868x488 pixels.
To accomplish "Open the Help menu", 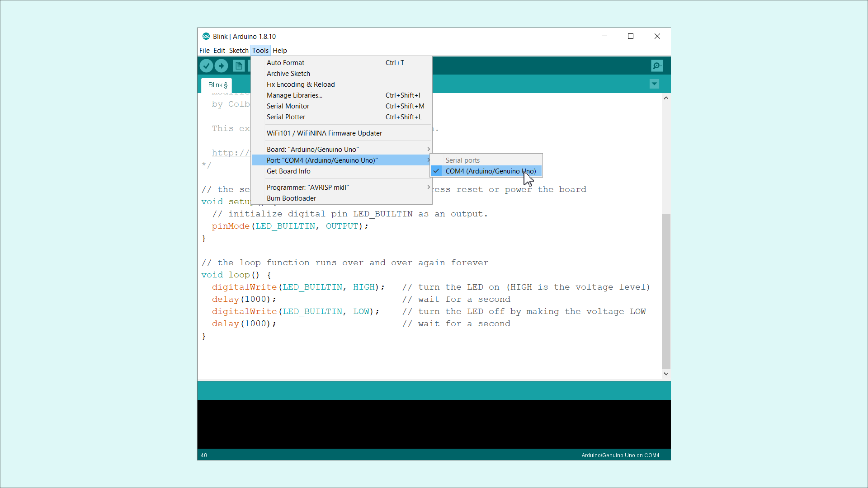I will tap(280, 51).
